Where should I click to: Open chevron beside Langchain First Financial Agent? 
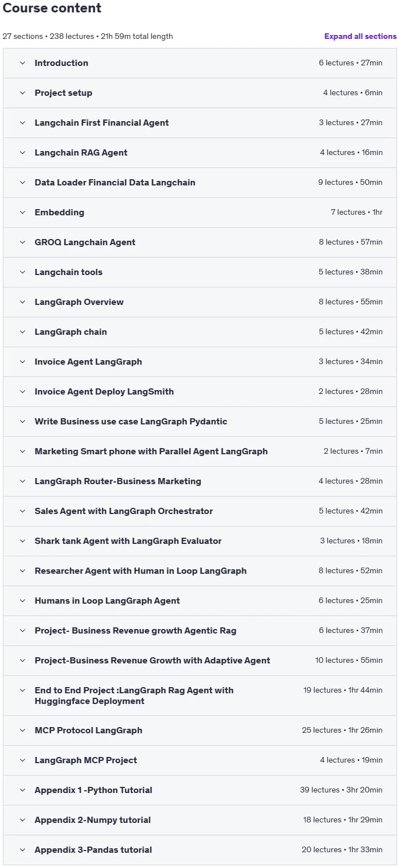[x=23, y=123]
